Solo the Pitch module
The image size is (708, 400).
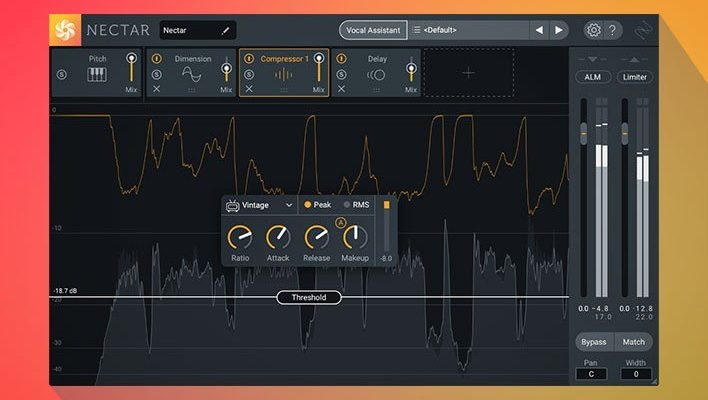click(x=62, y=75)
